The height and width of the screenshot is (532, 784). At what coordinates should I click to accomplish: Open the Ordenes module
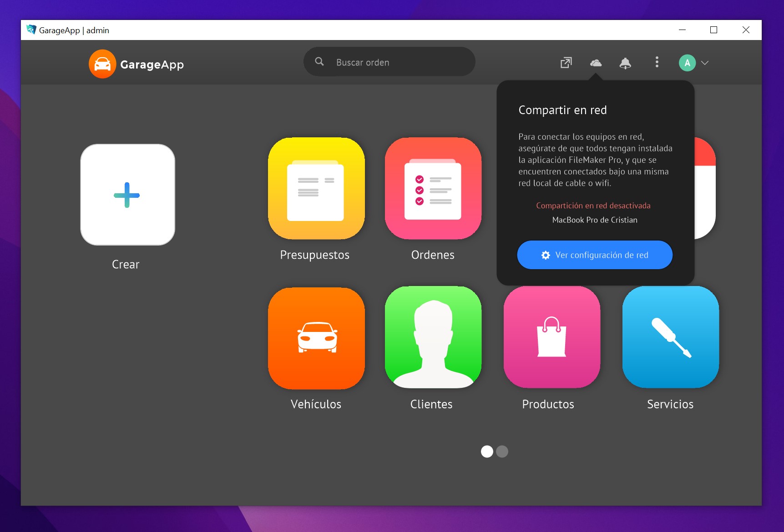click(x=433, y=188)
